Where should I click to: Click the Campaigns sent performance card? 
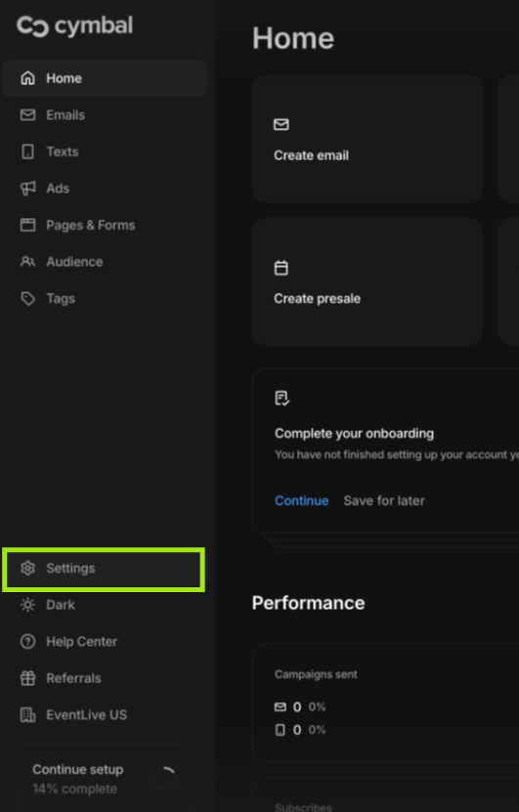coord(386,703)
